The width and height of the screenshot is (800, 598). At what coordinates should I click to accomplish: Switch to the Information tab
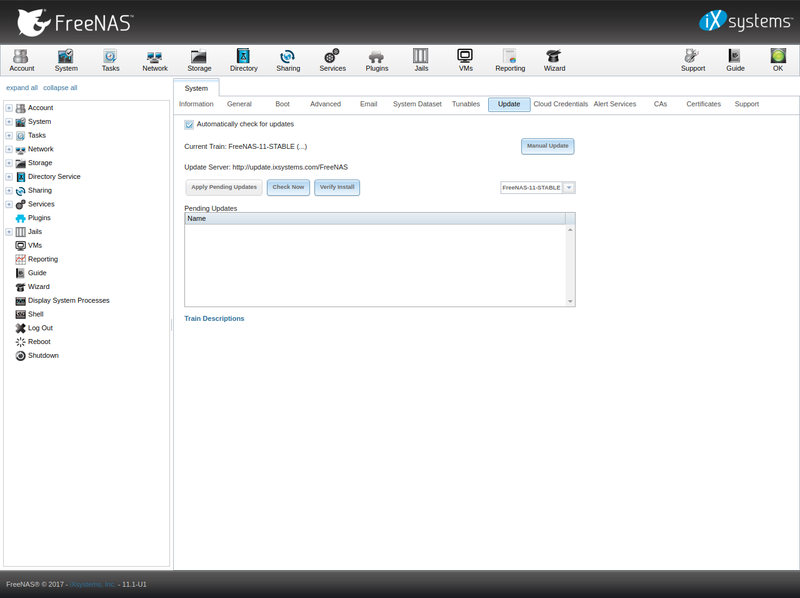point(196,104)
